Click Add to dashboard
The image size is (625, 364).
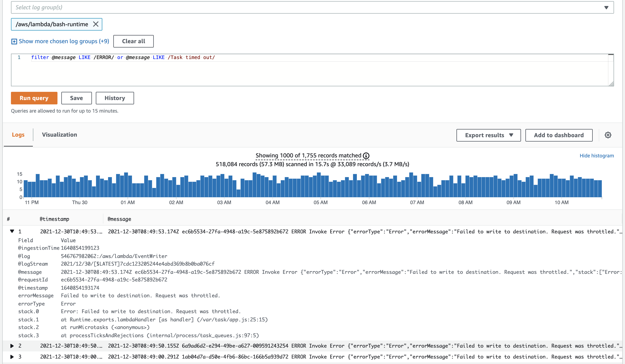tap(559, 135)
